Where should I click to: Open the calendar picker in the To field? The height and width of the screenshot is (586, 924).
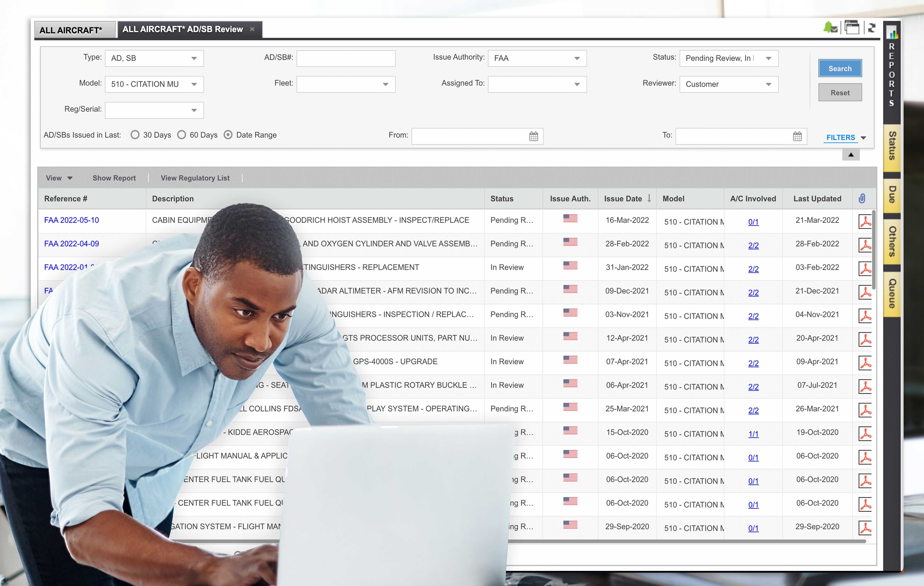797,136
